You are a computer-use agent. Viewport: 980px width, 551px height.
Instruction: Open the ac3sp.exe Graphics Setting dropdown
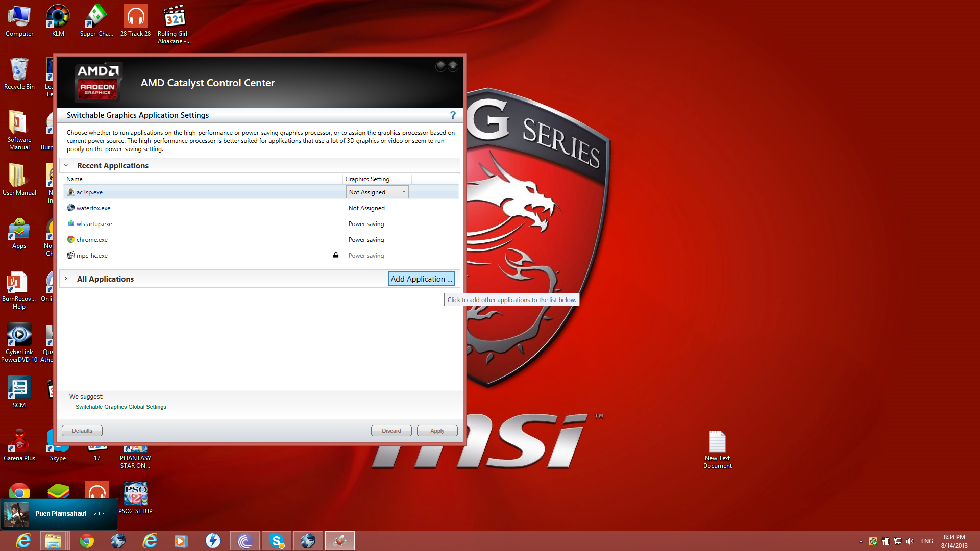click(377, 192)
